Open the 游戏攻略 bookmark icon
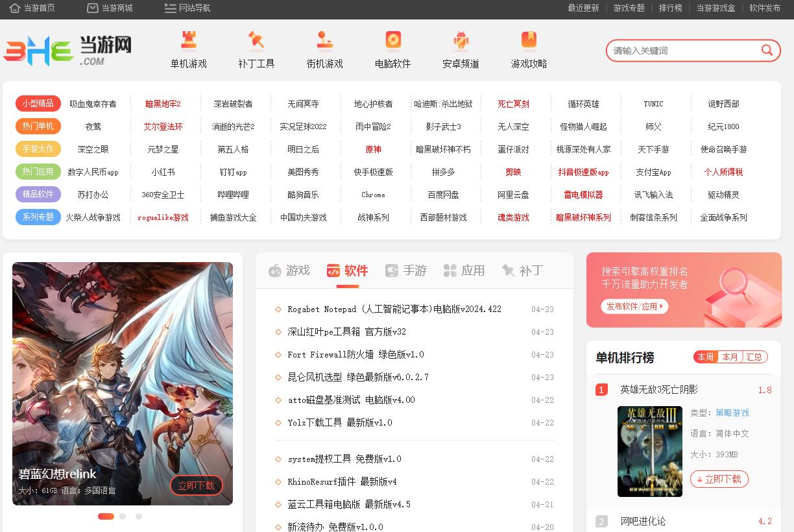 pos(529,40)
